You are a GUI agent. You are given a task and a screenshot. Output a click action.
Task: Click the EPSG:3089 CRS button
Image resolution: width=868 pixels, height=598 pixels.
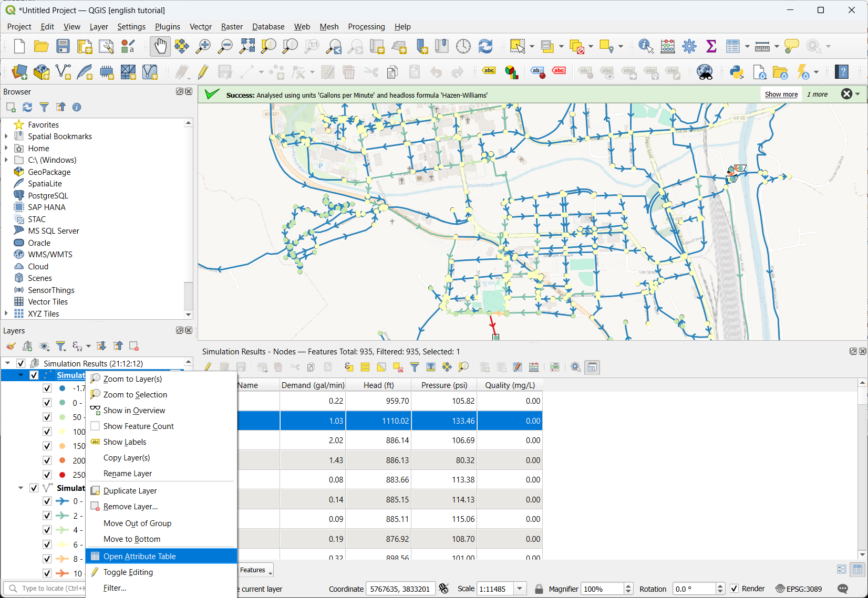799,589
